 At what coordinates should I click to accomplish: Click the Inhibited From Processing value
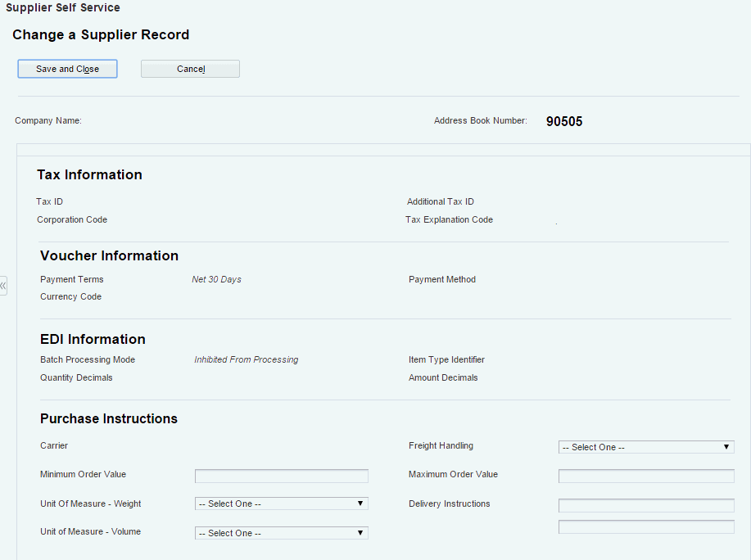(247, 360)
